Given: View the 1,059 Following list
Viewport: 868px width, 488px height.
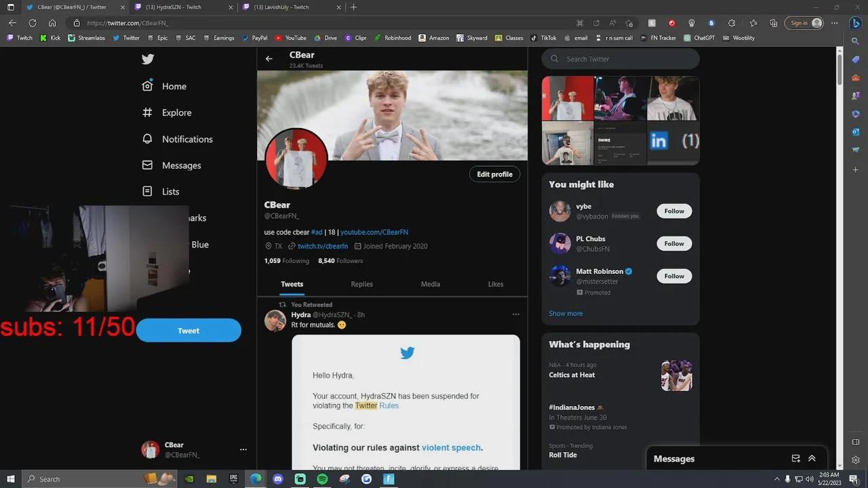Looking at the screenshot, I should pos(286,261).
